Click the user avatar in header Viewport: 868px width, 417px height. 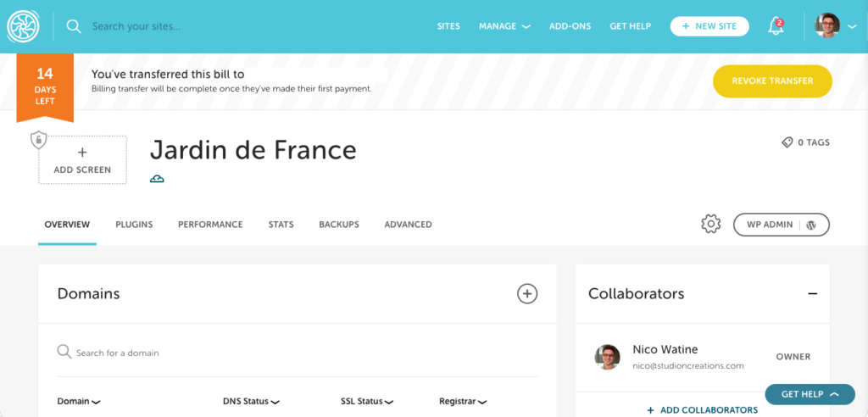(x=827, y=26)
